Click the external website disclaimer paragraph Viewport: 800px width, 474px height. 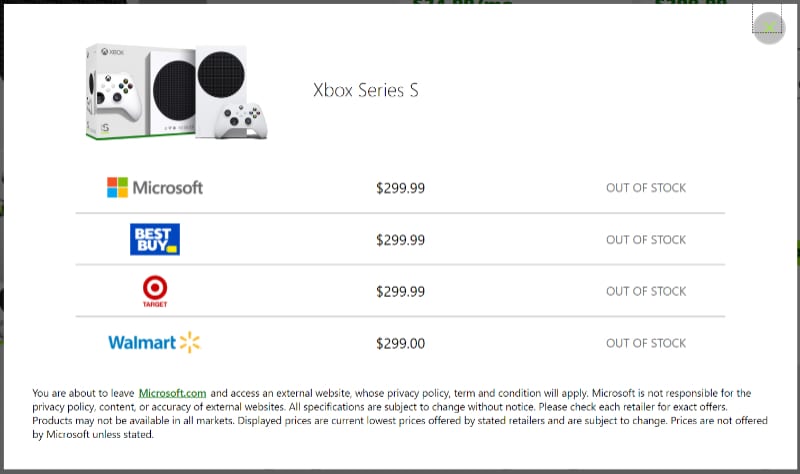coord(400,408)
